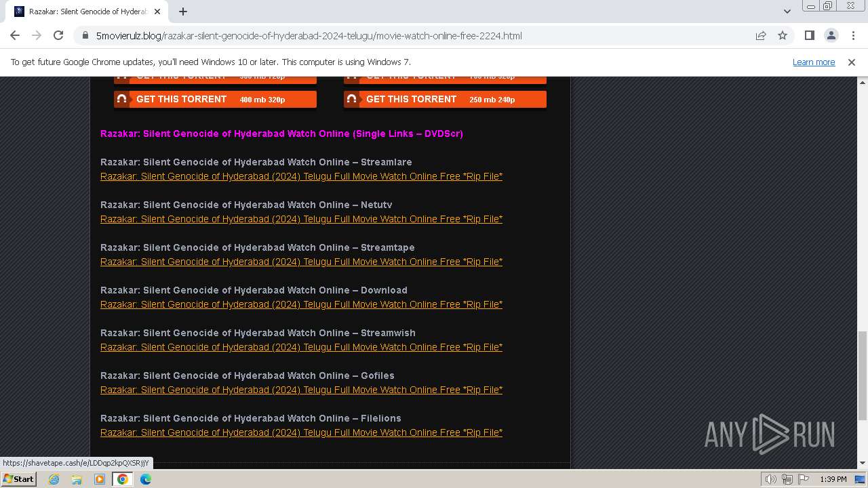This screenshot has width=868, height=488.
Task: Go back to previous page
Action: [x=15, y=35]
